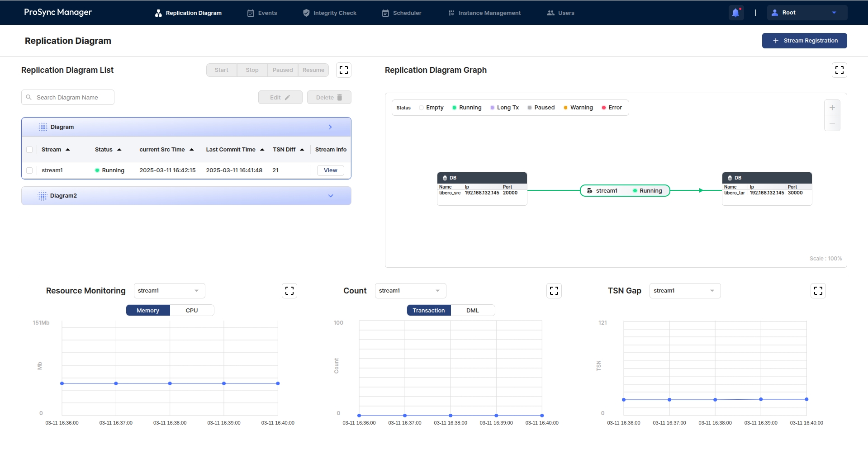The width and height of the screenshot is (868, 449).
Task: Expand the TSN Gap chart fullscreen
Action: [818, 291]
